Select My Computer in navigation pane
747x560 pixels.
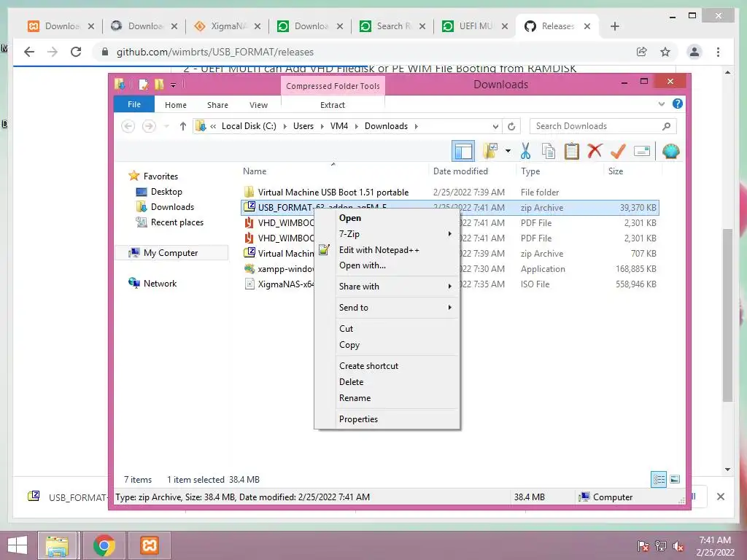171,253
